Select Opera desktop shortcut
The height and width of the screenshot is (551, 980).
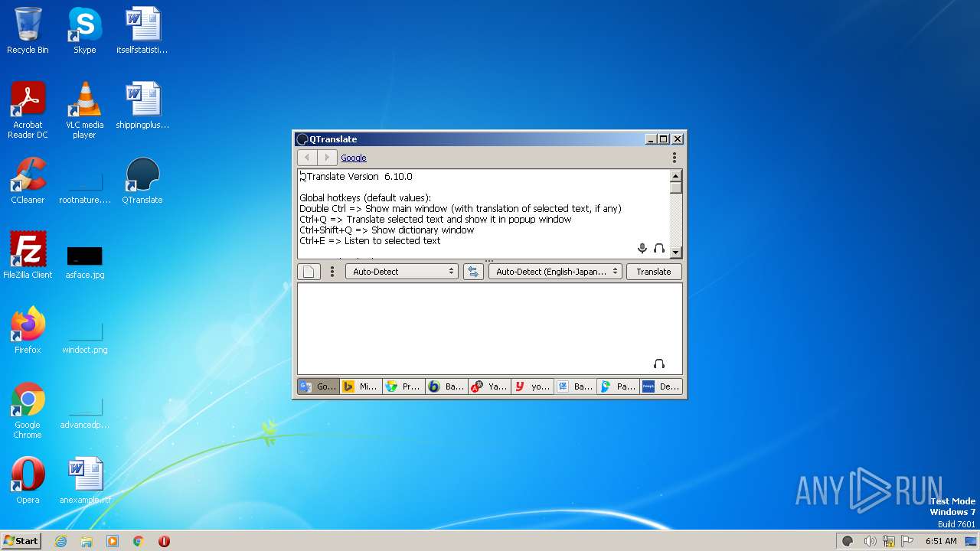(28, 481)
